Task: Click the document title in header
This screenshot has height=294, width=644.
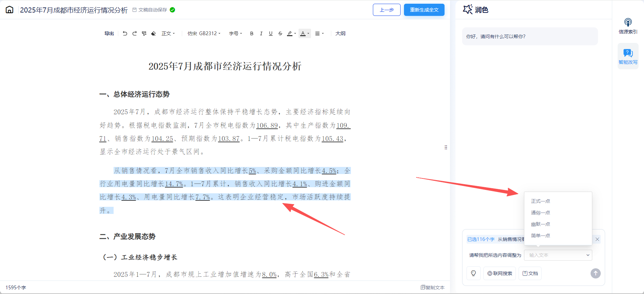Action: pyautogui.click(x=74, y=10)
